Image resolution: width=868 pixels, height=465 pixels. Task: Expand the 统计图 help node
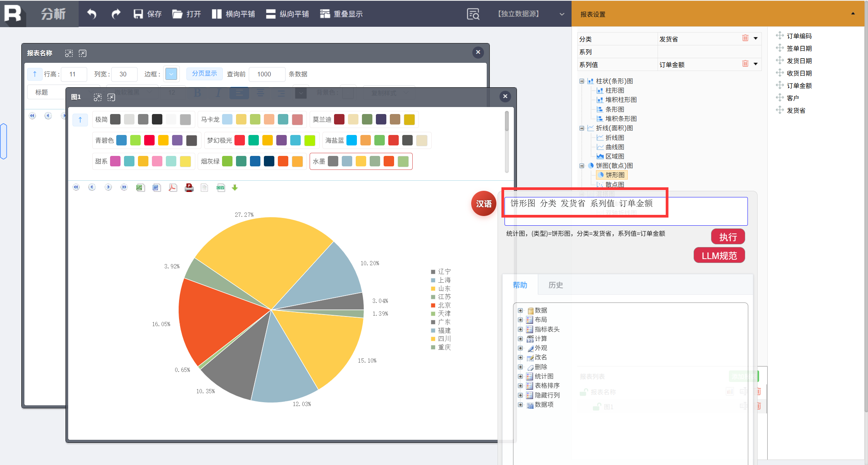click(x=520, y=376)
